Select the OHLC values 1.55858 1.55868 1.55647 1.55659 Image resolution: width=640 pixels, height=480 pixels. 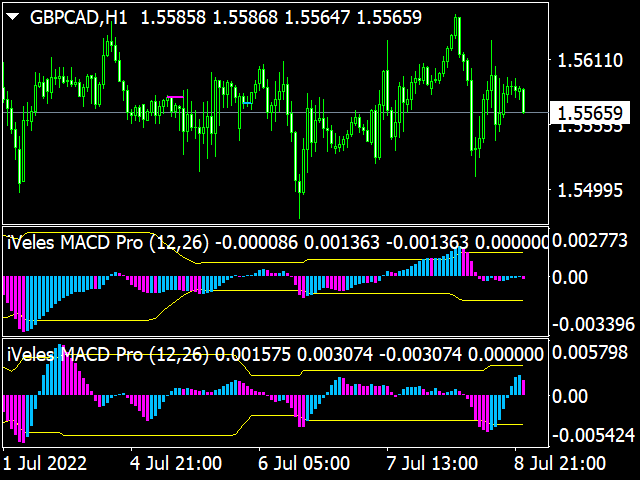(281, 18)
